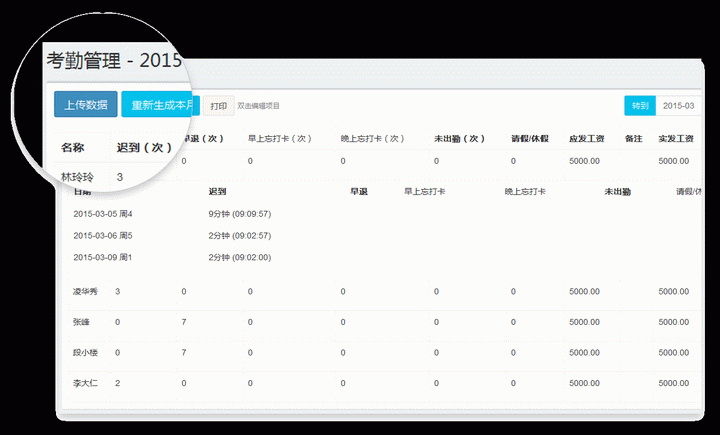
Task: Click 林玲玲's late count 3
Action: 120,177
